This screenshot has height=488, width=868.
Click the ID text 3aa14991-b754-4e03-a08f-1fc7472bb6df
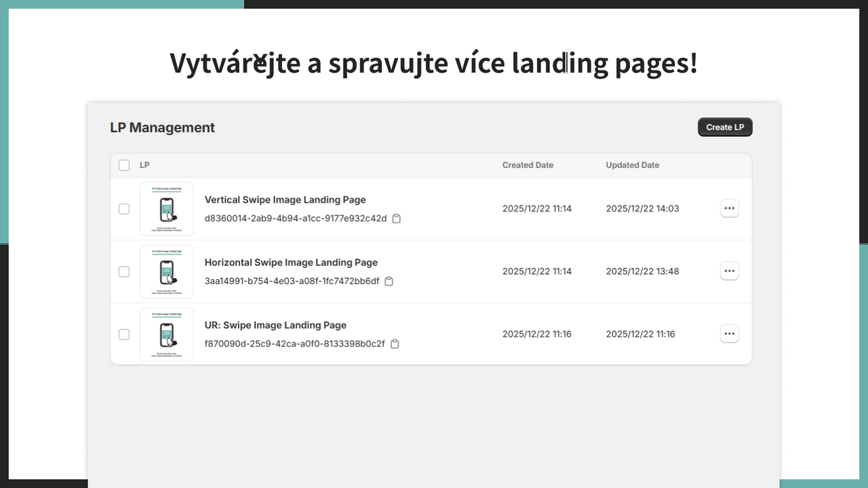pos(292,281)
